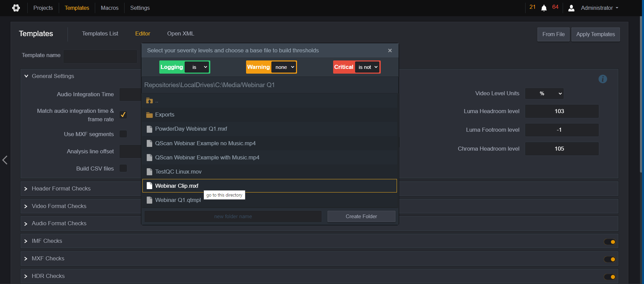Open the Administrator account menu
Screen dimensions: 644x284
pos(599,8)
